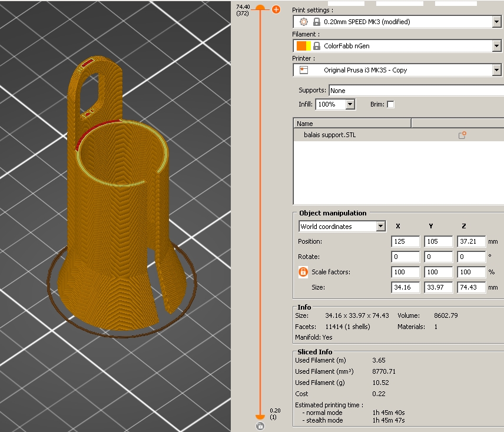Click the Position Z input field
Screen dimensions: 504x432
[471, 242]
